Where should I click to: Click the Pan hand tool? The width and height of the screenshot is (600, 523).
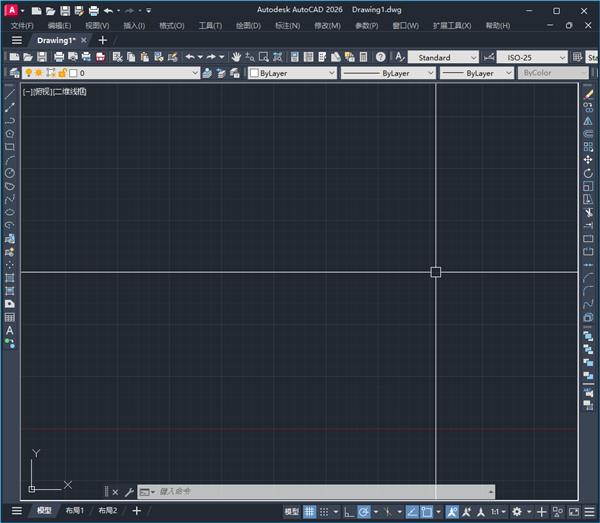pos(236,57)
